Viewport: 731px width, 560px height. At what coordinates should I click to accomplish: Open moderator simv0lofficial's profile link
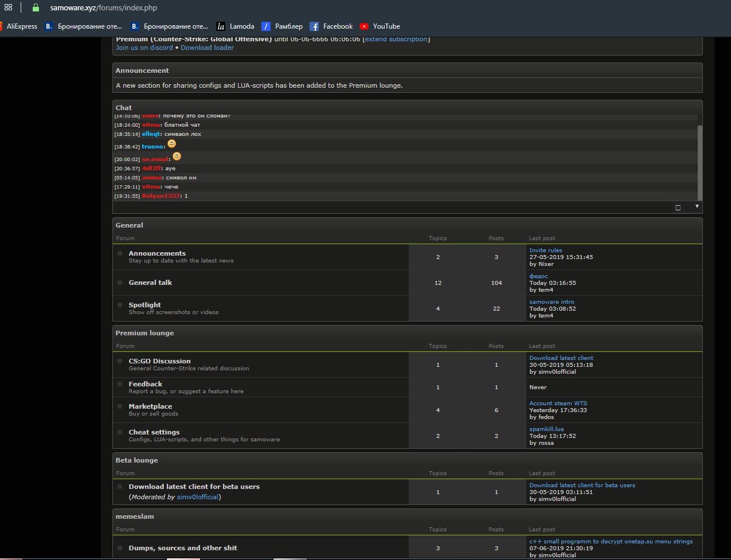(x=198, y=497)
